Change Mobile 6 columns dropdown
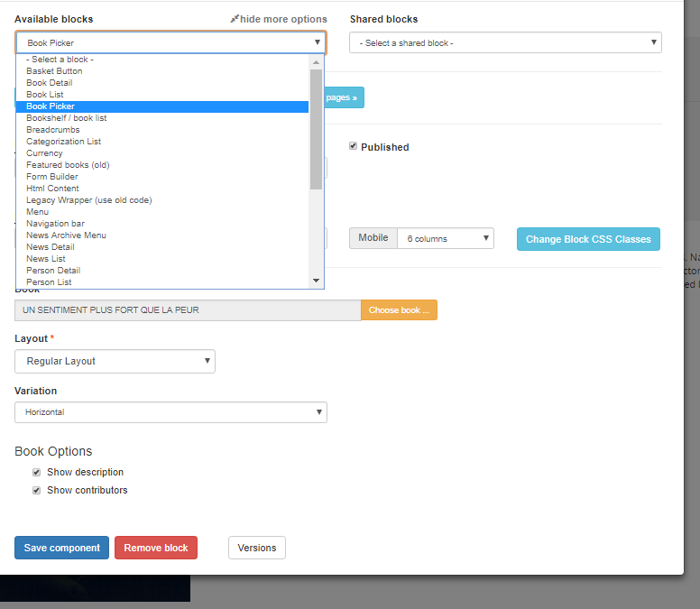 pyautogui.click(x=446, y=239)
